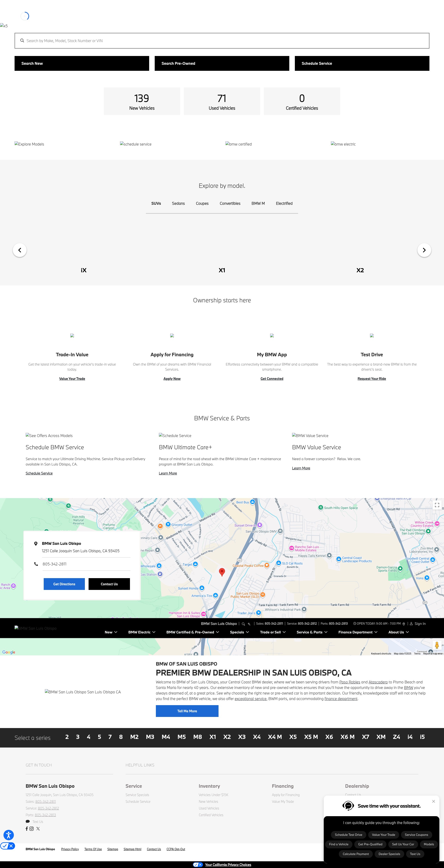This screenshot has height=868, width=444.
Task: Click the Search New button
Action: coord(82,63)
